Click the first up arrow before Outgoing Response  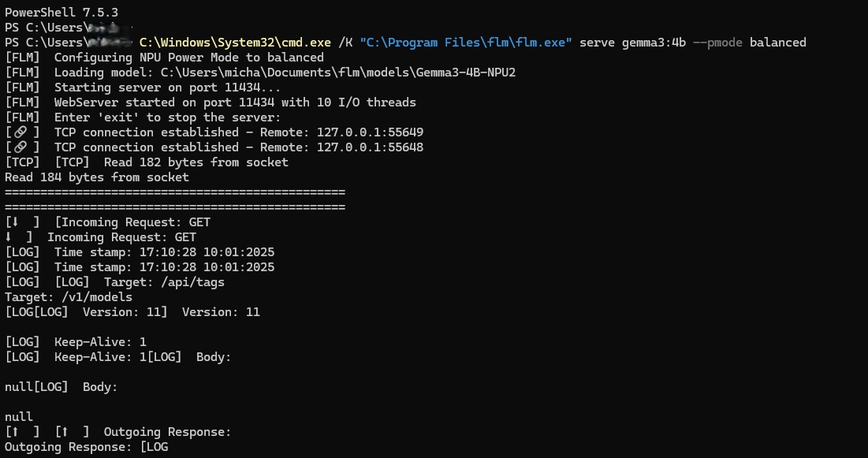(16, 432)
